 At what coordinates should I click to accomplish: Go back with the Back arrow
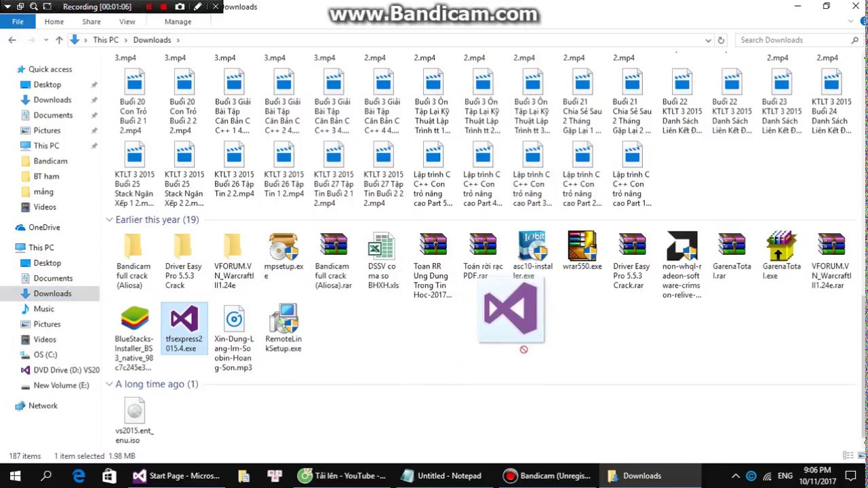point(12,40)
